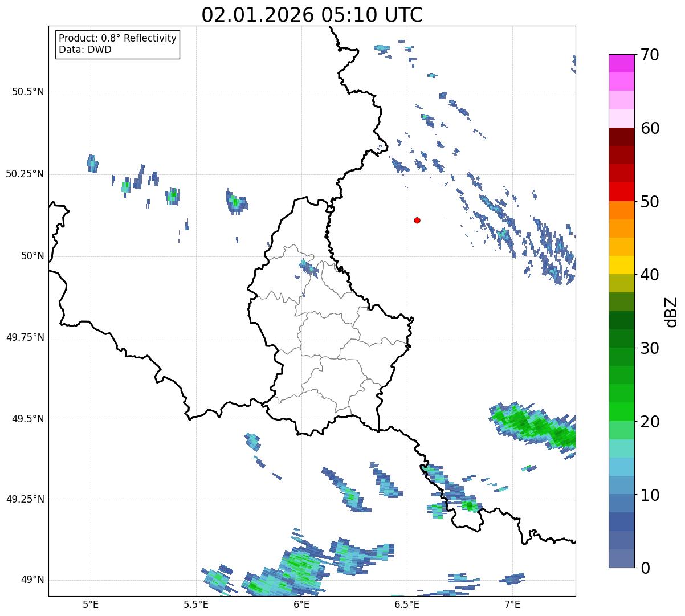Screen dimensions: 685x616
Task: Click the dBZ colorbar axis label
Action: (x=671, y=311)
